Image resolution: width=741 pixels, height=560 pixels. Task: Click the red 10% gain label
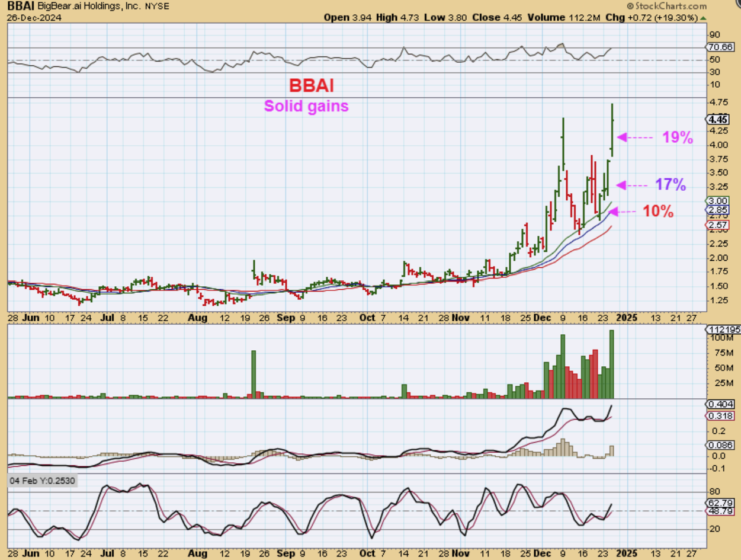[x=658, y=211]
